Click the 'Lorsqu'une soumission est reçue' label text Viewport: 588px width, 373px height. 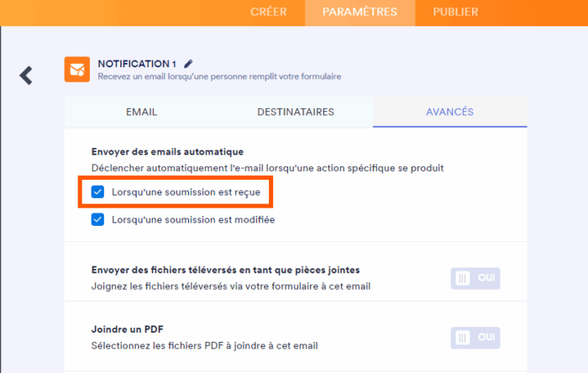(x=186, y=192)
